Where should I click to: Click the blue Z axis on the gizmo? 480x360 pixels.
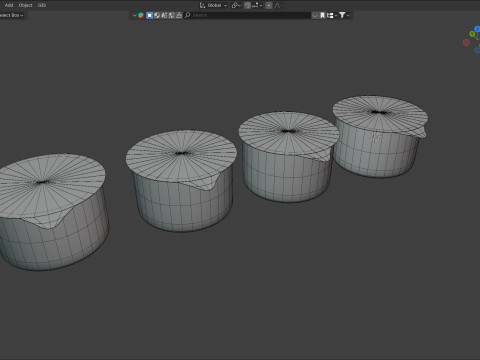(477, 29)
